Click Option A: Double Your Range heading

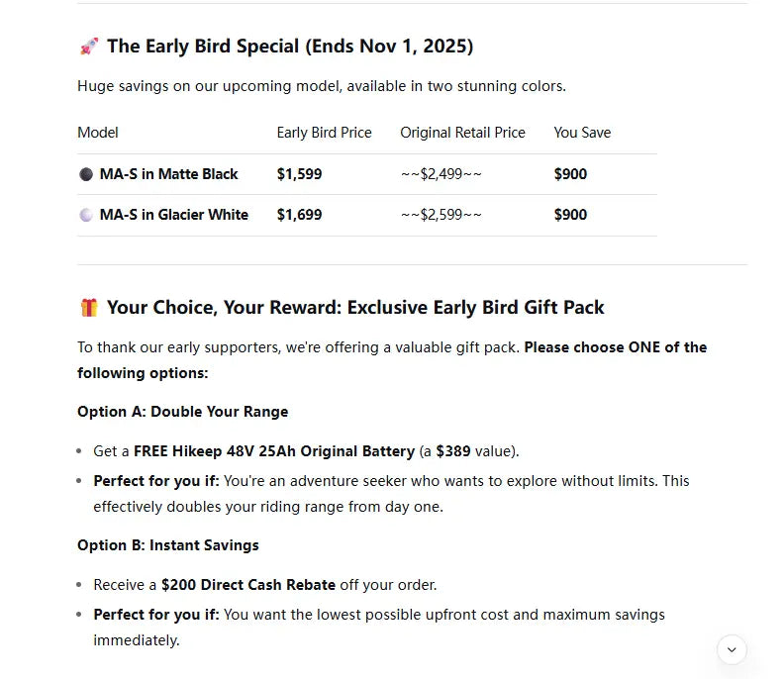point(182,412)
